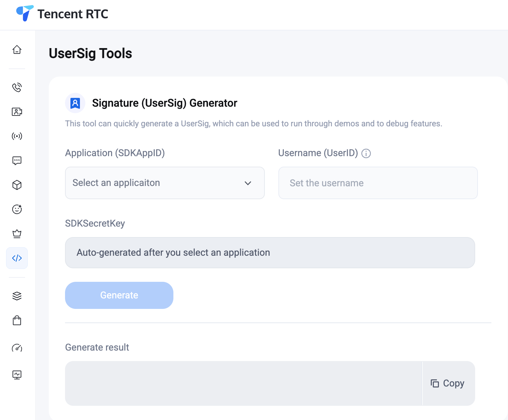Open the video conference icon in sidebar
508x420 pixels.
tap(17, 112)
